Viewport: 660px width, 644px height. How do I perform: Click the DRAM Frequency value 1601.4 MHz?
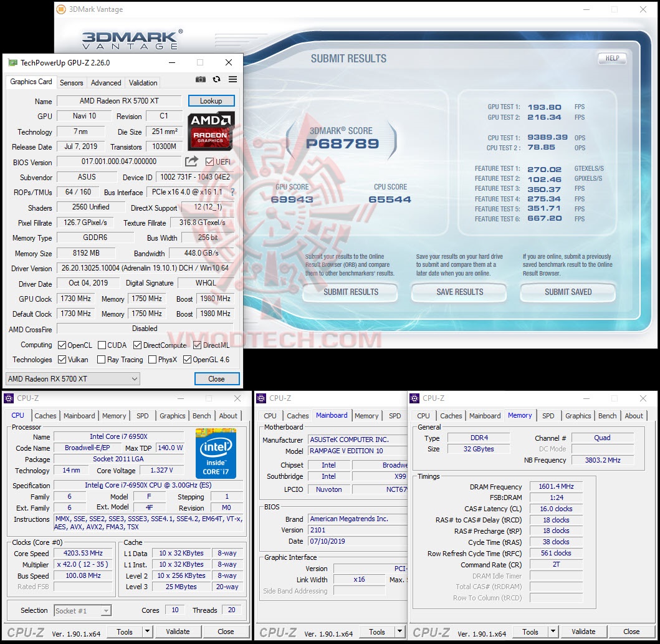(556, 486)
